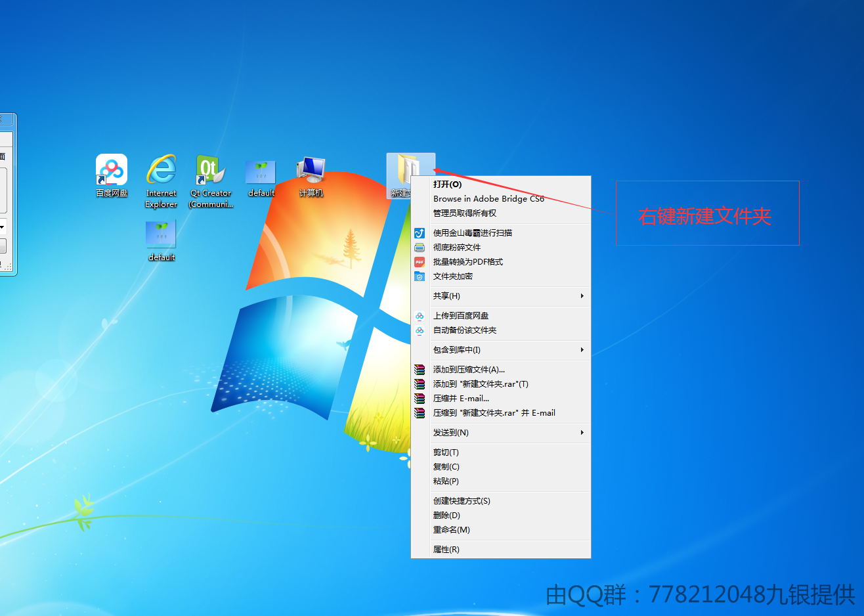Viewport: 864px width, 616px height.
Task: Select the 计算机 desktop icon
Action: click(311, 176)
